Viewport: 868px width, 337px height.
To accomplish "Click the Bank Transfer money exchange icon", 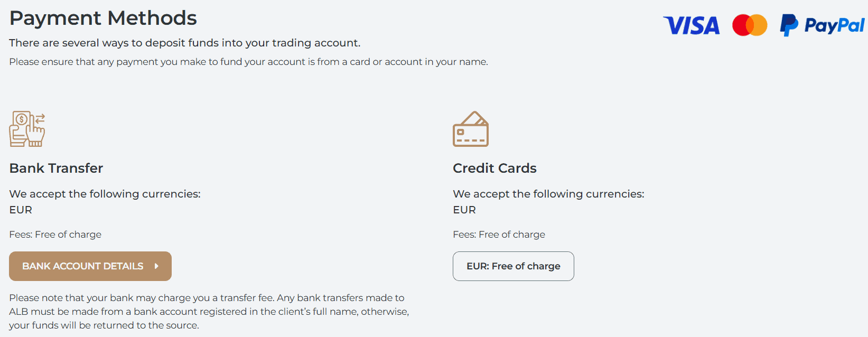I will point(26,128).
